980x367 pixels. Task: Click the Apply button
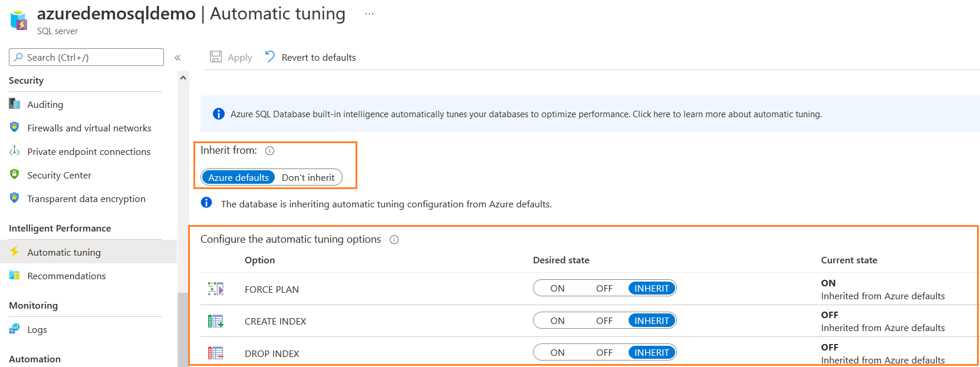[231, 58]
